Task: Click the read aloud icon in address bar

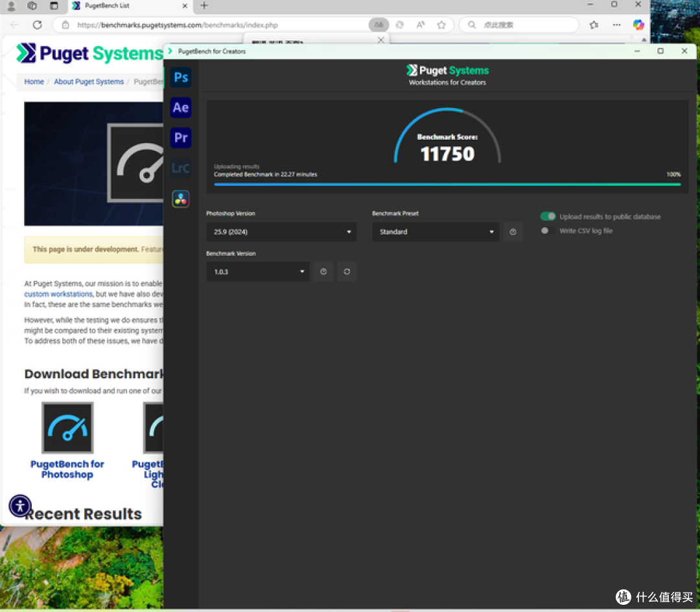Action: coord(421,25)
